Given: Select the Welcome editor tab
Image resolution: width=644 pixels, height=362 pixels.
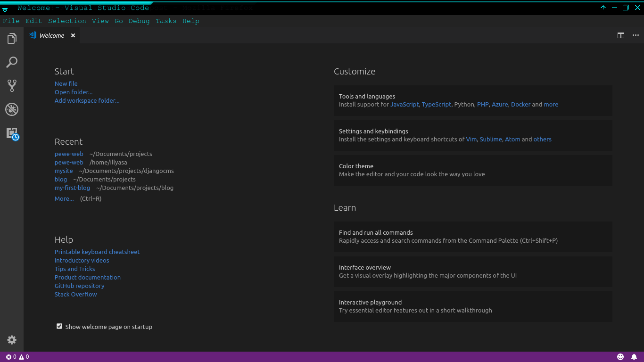Looking at the screenshot, I should point(52,35).
